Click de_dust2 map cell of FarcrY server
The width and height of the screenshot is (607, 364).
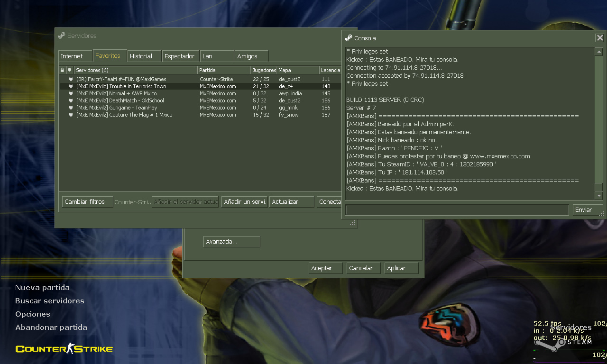pyautogui.click(x=290, y=79)
